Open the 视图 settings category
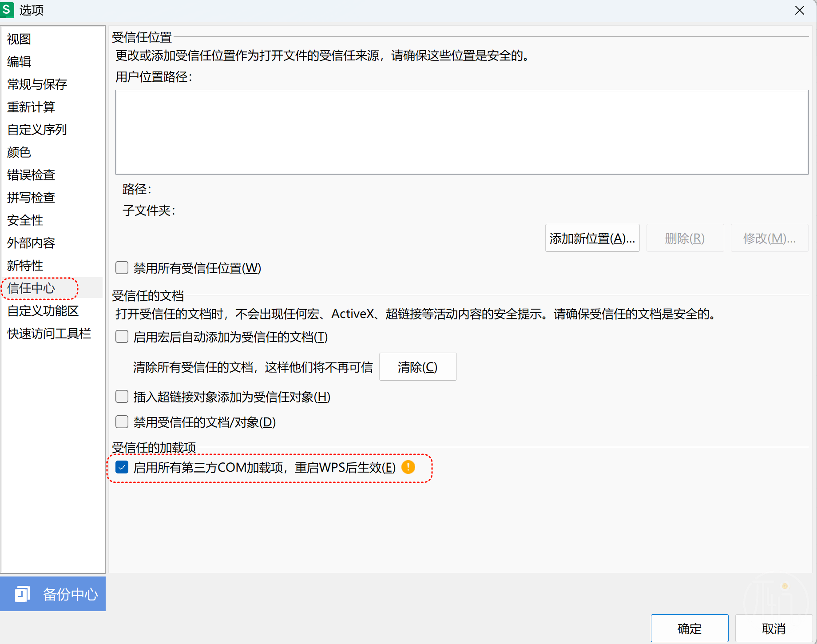Image resolution: width=817 pixels, height=644 pixels. (x=19, y=39)
